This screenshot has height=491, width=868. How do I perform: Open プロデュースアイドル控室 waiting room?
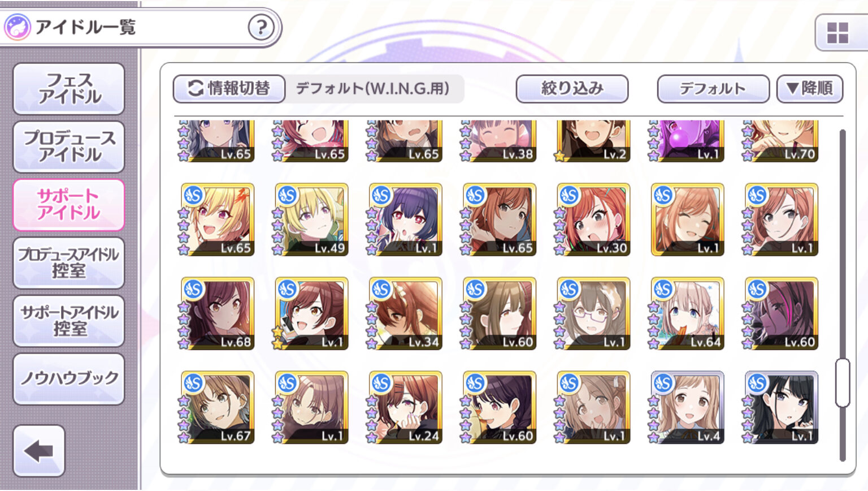tap(69, 263)
